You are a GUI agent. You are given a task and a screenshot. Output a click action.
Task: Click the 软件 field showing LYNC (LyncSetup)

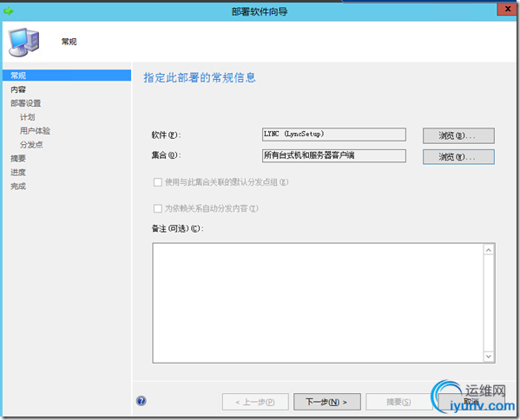pos(334,135)
